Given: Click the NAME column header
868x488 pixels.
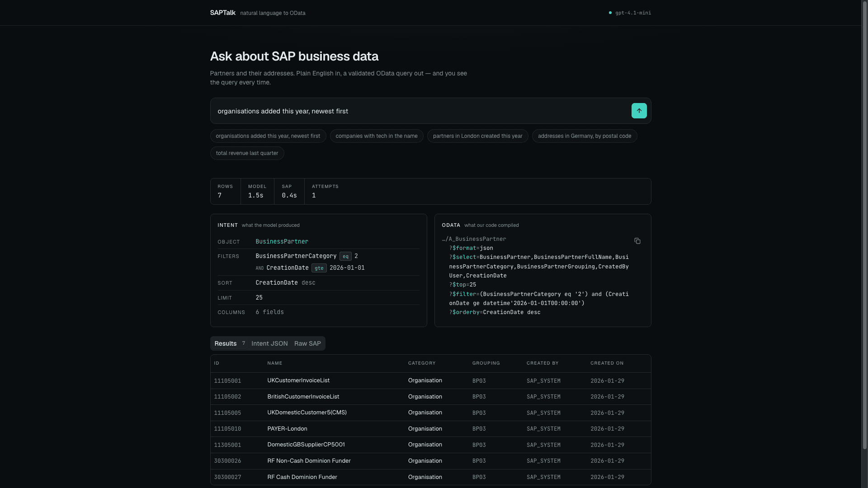Looking at the screenshot, I should 274,363.
